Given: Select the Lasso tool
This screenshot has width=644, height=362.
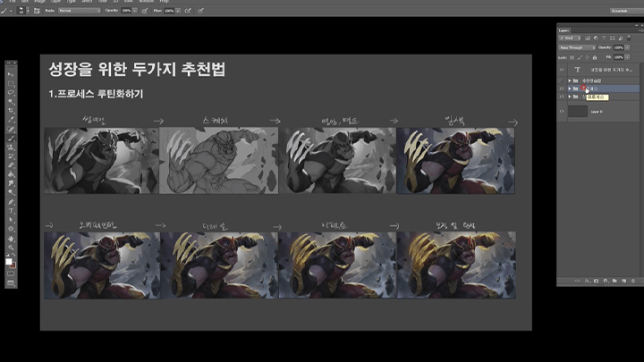Looking at the screenshot, I should click(x=11, y=92).
